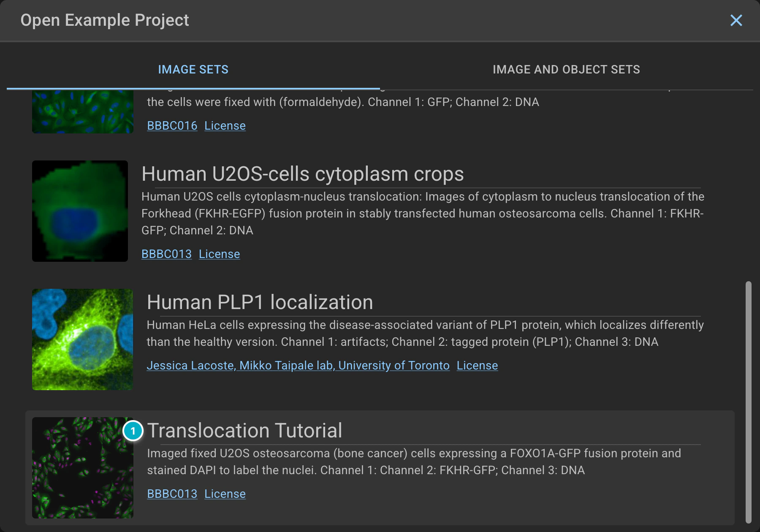Click the thumbnail beside the BBBC016 link
This screenshot has width=760, height=532.
point(83,111)
